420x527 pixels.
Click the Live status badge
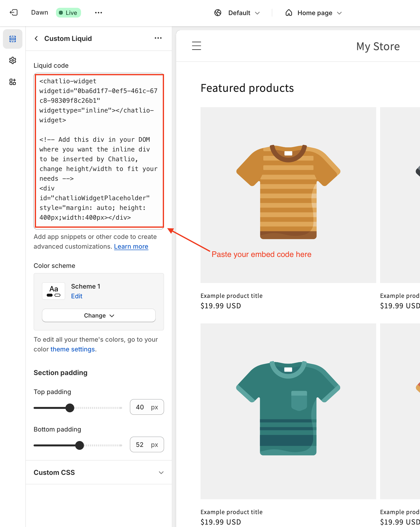click(x=68, y=13)
